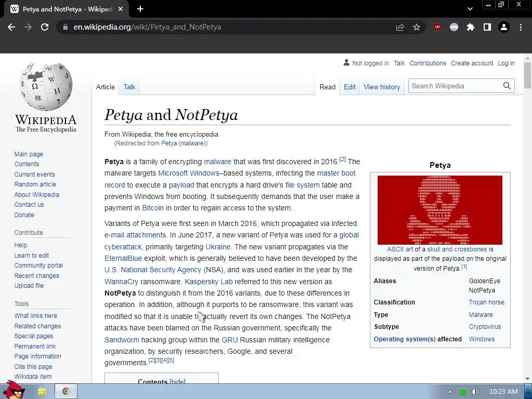This screenshot has height=399, width=532.
Task: Close the Petya and NotPetya tab
Action: coord(121,9)
